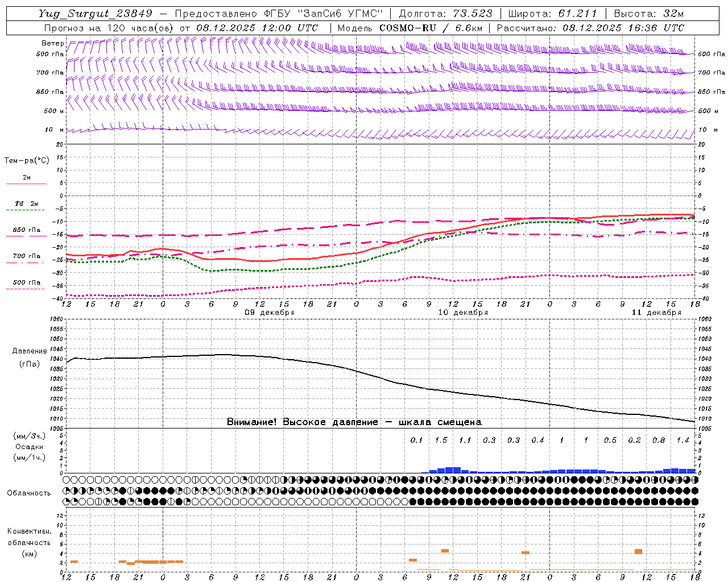Click the (мм/1ч.) precipitation unit label
The height and width of the screenshot is (582, 728).
(x=30, y=458)
